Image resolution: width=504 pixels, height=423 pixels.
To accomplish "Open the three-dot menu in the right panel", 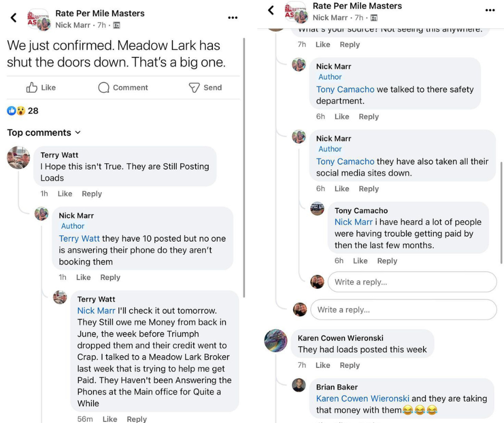I will 490,10.
